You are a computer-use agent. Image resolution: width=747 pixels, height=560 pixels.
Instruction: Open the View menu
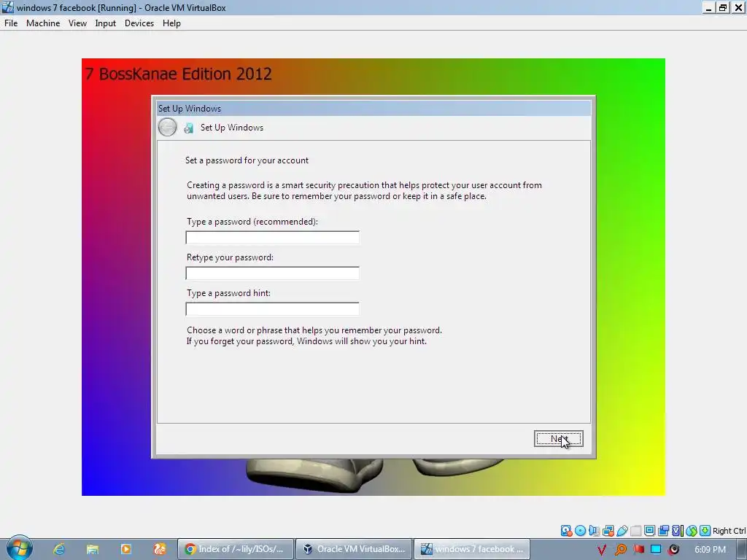(x=77, y=23)
